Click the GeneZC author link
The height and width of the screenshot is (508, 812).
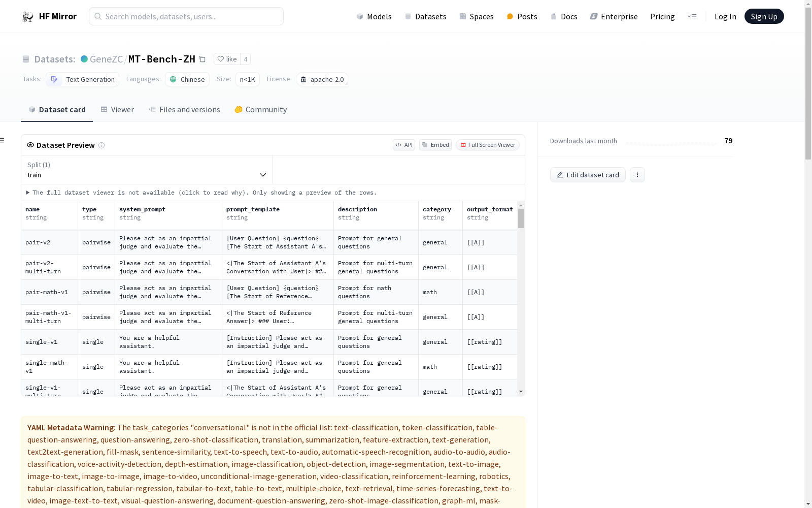click(106, 59)
